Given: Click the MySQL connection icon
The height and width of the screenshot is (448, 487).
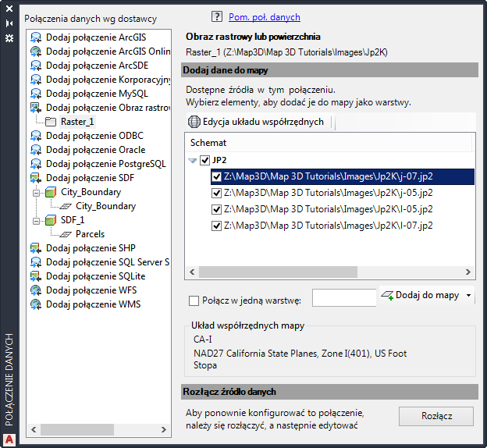Looking at the screenshot, I should coord(36,94).
